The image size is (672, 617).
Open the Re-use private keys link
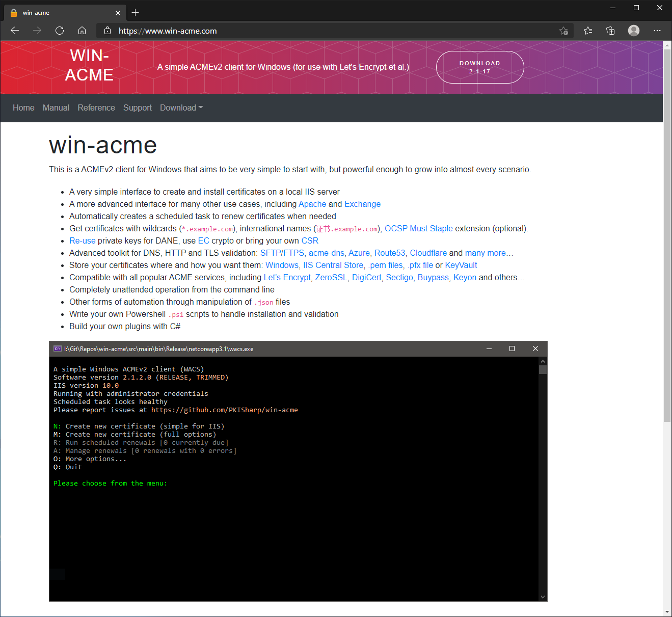coord(83,240)
